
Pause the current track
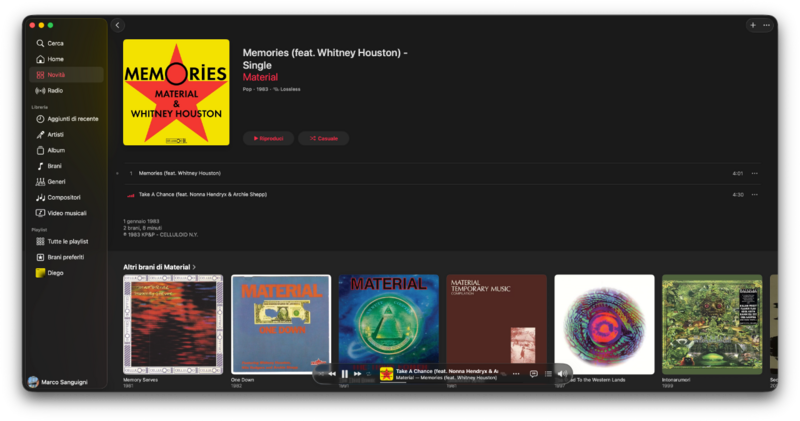point(345,374)
